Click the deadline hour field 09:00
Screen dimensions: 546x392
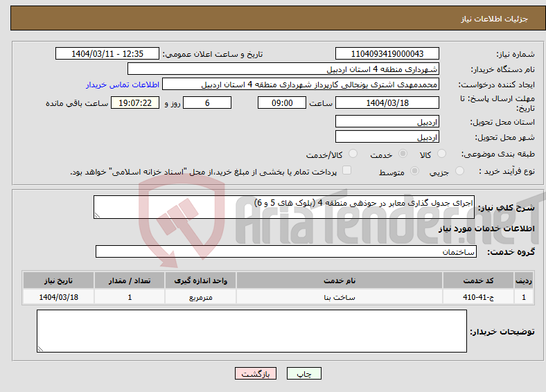click(x=282, y=103)
